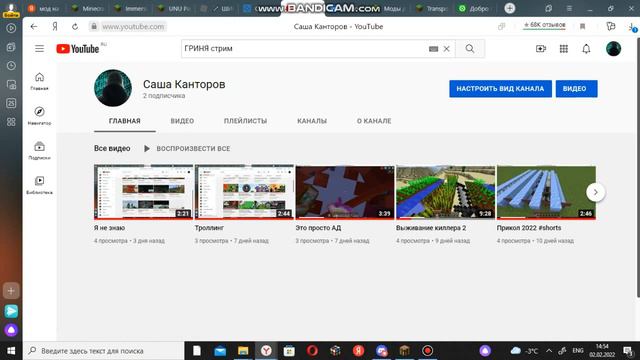Click ВОСПРОИЗВЕСТИ ВСЕ play all
640x360 pixels.
point(187,149)
